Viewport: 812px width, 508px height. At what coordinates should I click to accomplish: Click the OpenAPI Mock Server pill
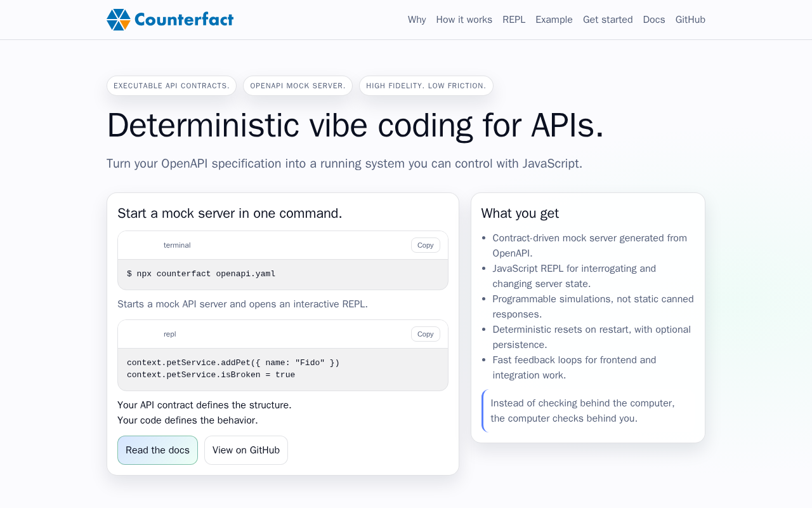click(x=298, y=86)
